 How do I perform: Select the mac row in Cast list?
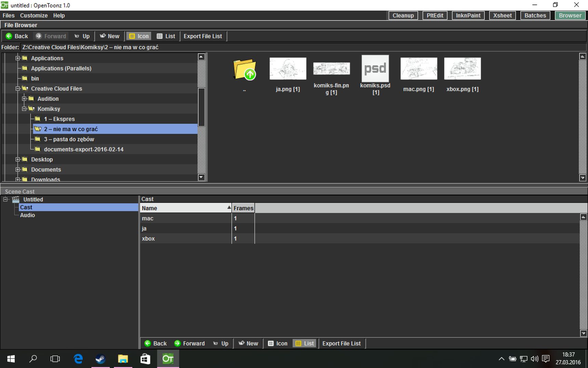click(360, 218)
